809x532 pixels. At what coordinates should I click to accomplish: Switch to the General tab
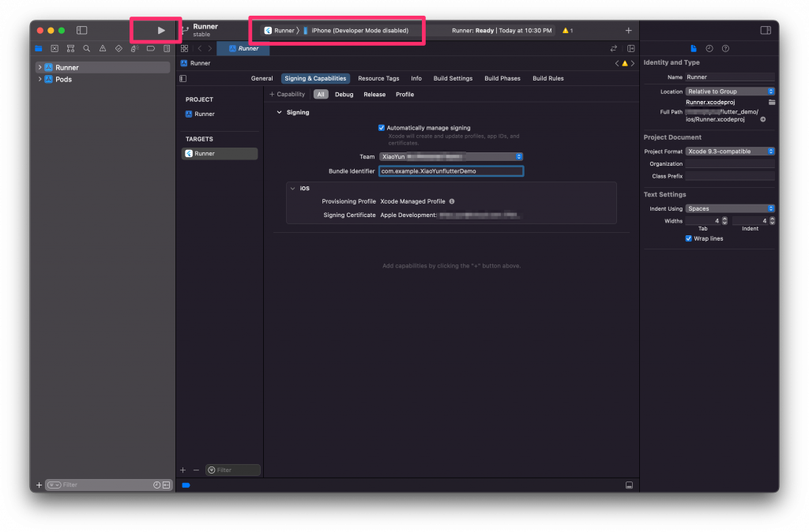262,78
